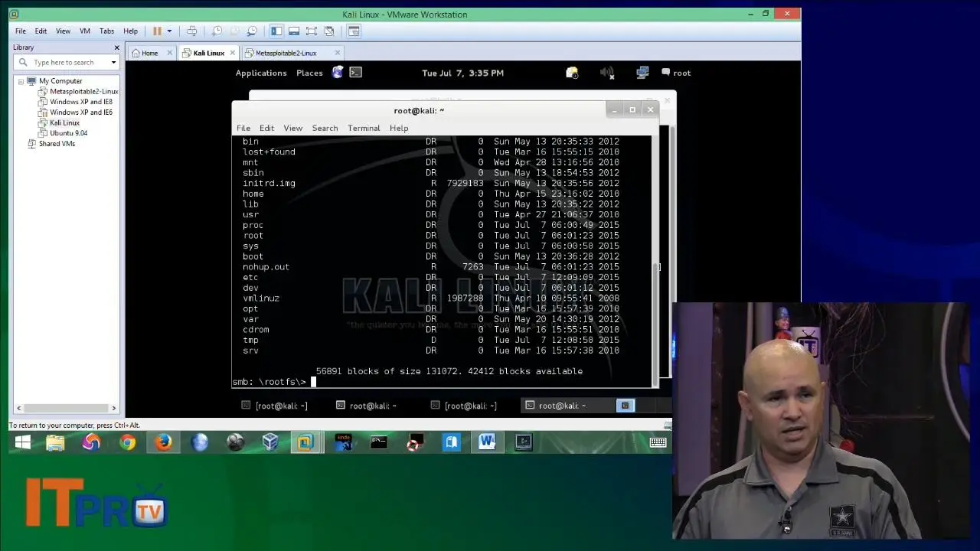Image resolution: width=980 pixels, height=551 pixels.
Task: Select Windows XP and IE6 VM
Action: [81, 112]
